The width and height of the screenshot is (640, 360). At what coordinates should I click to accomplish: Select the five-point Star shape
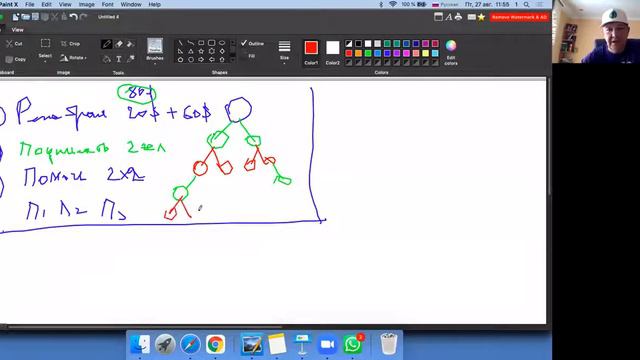201,51
